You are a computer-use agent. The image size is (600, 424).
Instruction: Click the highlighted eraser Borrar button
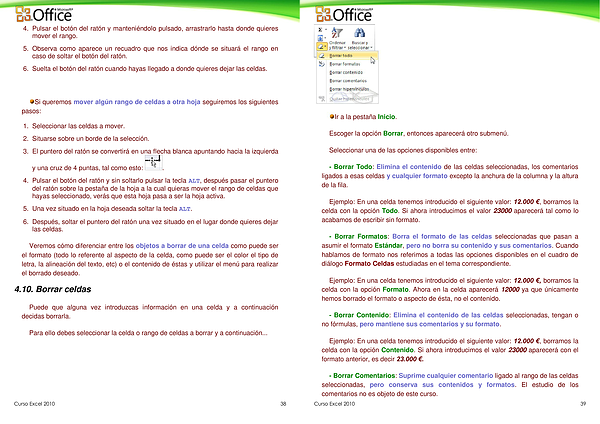pyautogui.click(x=322, y=46)
